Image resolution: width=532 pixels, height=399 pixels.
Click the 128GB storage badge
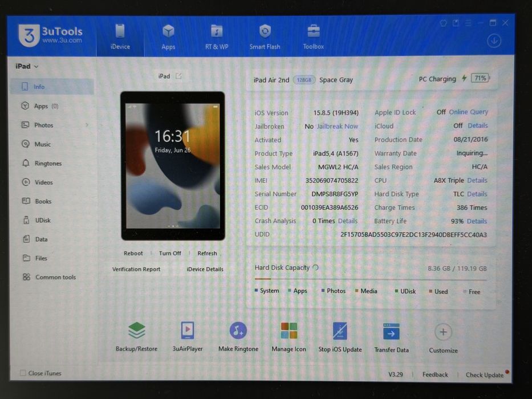(304, 80)
